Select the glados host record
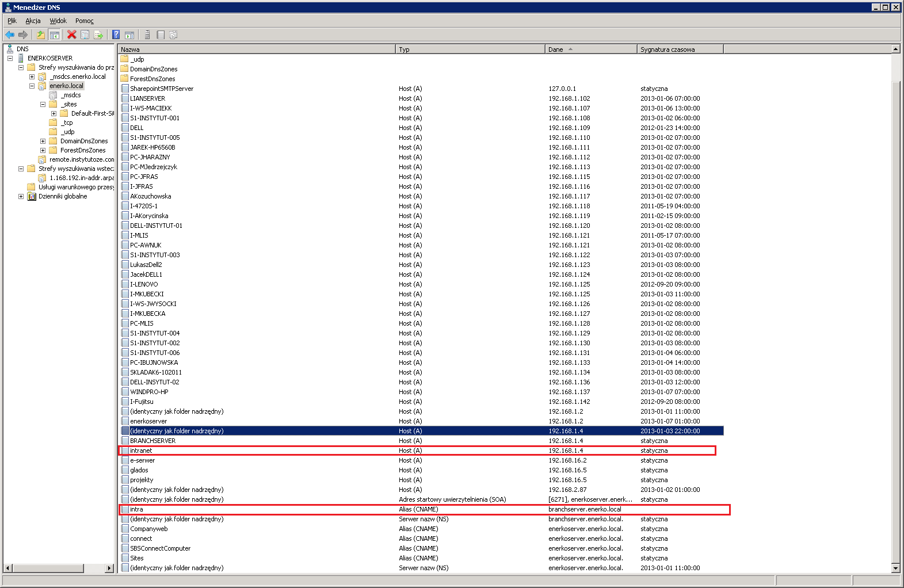Image resolution: width=904 pixels, height=588 pixels. point(421,470)
